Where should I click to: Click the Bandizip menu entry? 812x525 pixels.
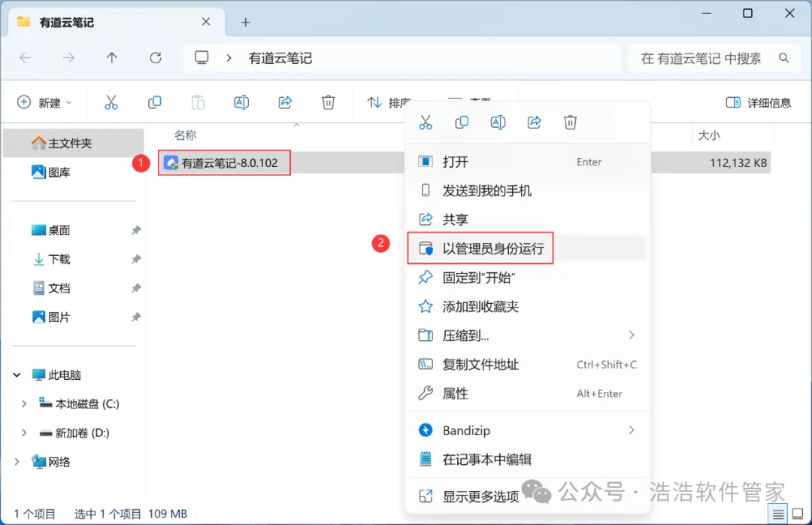[527, 430]
